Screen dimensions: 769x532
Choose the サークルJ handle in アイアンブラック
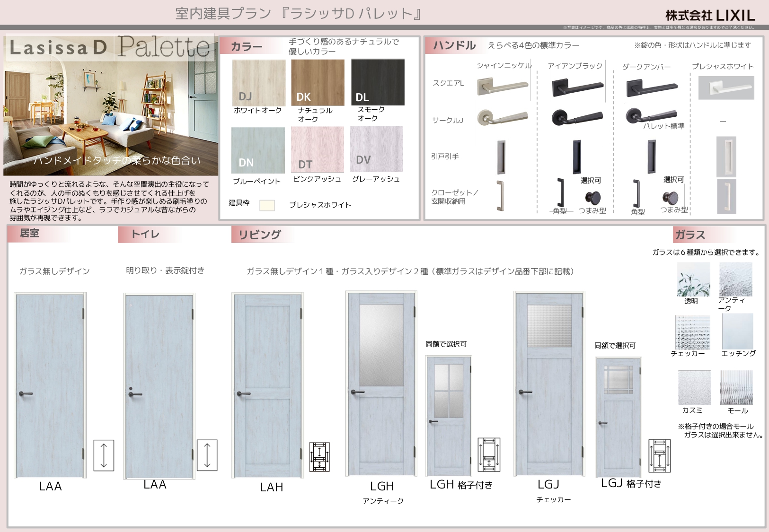577,117
